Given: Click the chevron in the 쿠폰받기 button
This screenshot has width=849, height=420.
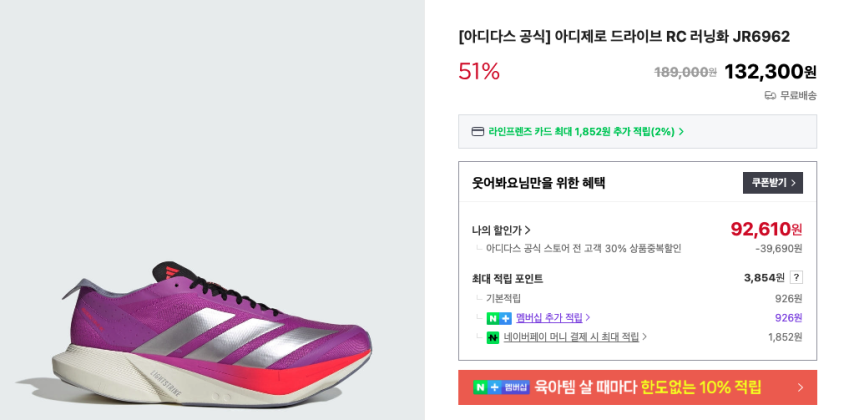Looking at the screenshot, I should [794, 183].
